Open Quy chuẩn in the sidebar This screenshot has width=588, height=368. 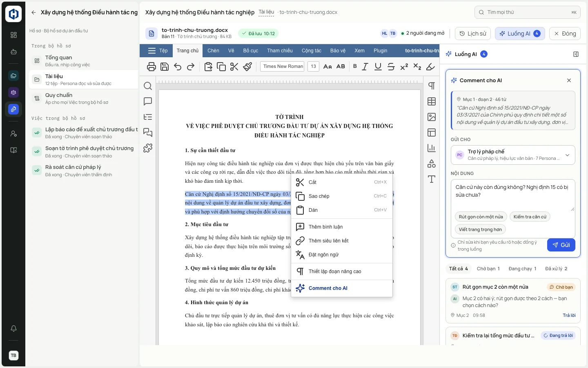click(84, 99)
